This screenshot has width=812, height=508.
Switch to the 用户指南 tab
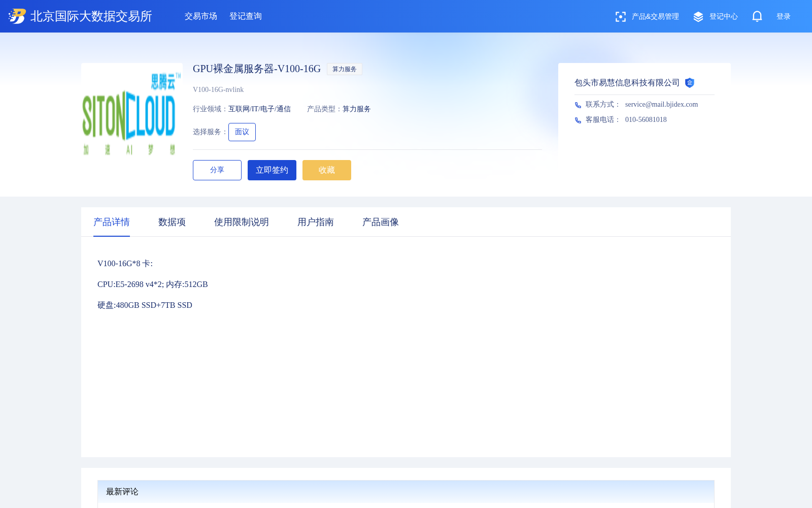coord(316,222)
